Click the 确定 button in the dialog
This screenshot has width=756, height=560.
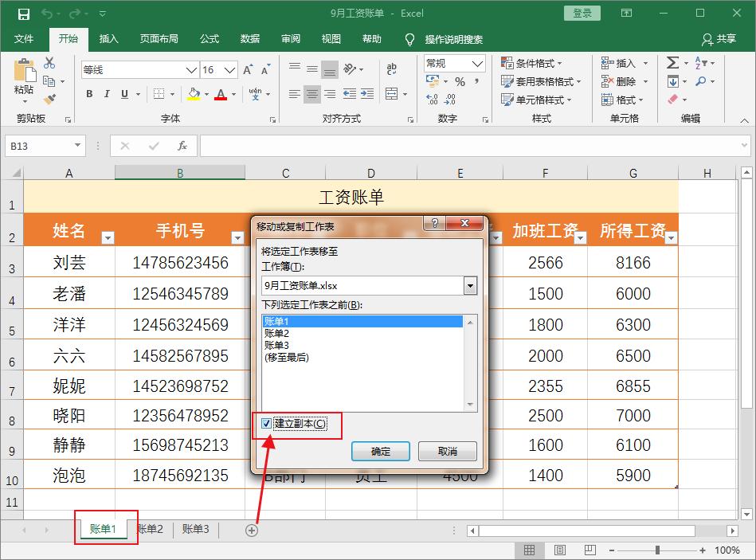(380, 451)
